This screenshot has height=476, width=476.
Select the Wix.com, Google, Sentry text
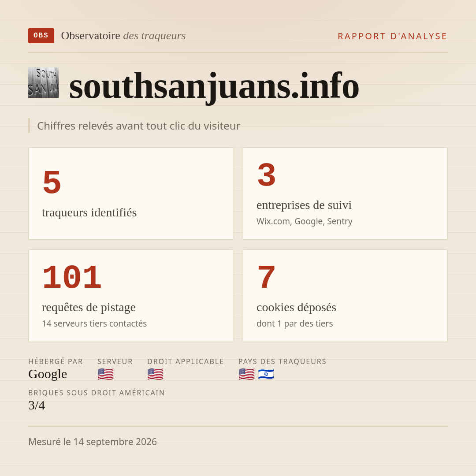[305, 221]
